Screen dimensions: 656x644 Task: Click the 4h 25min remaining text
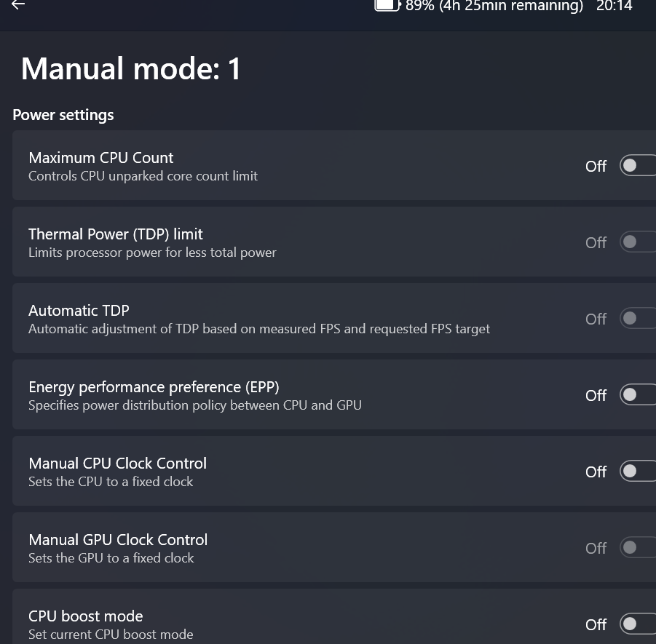510,7
